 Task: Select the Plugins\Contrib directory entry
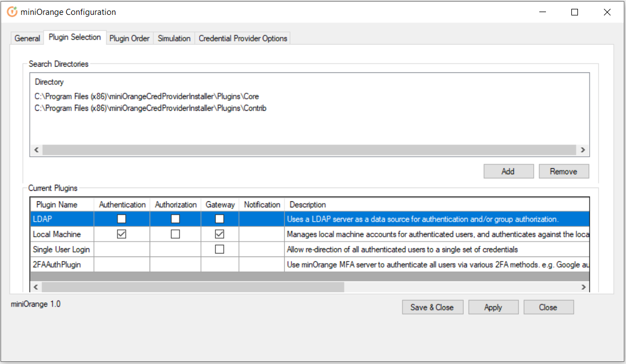click(x=150, y=109)
